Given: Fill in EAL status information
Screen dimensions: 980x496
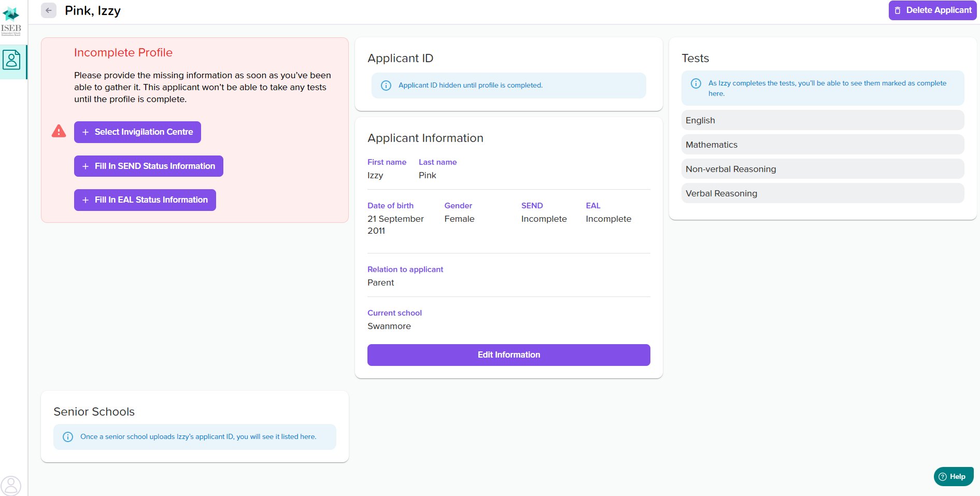Looking at the screenshot, I should click(145, 200).
